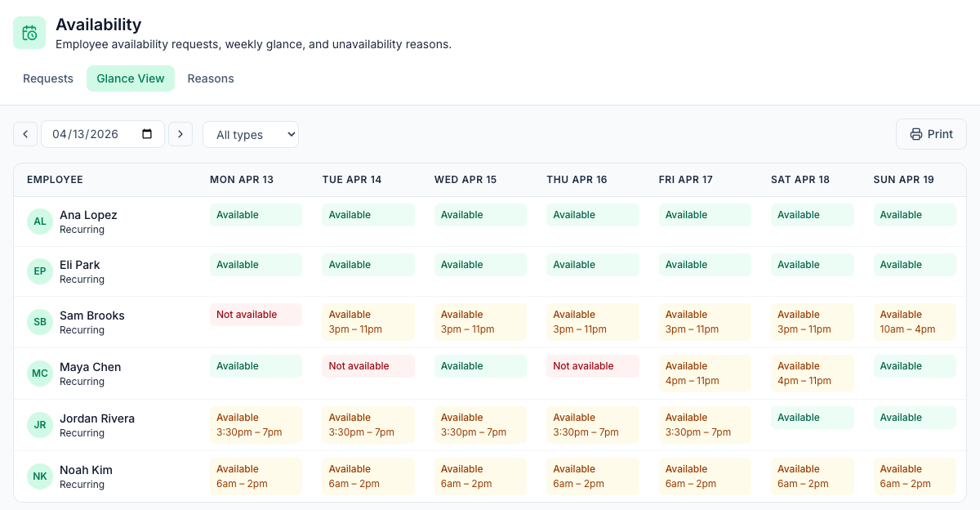Image resolution: width=980 pixels, height=510 pixels.
Task: Select the Noah Kim employee name
Action: 86,470
